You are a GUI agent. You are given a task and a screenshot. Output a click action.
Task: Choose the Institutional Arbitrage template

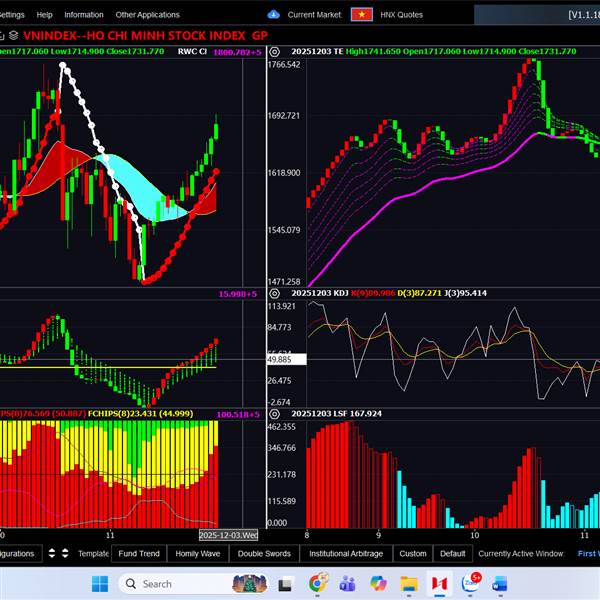345,553
